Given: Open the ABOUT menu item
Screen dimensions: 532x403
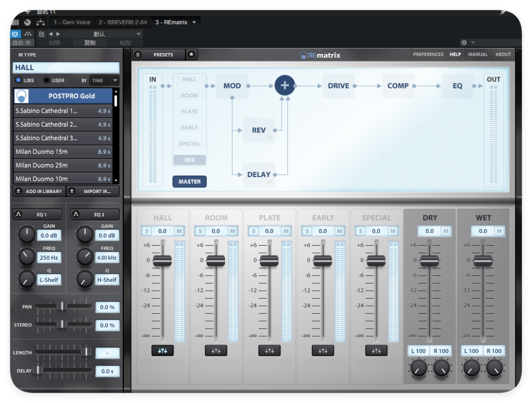Looking at the screenshot, I should click(x=503, y=55).
